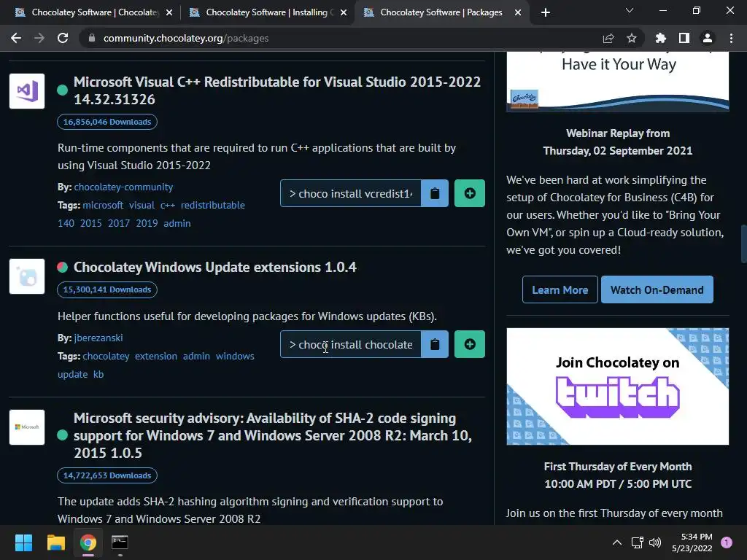Close the Packages tab
The image size is (747, 560).
pyautogui.click(x=518, y=13)
